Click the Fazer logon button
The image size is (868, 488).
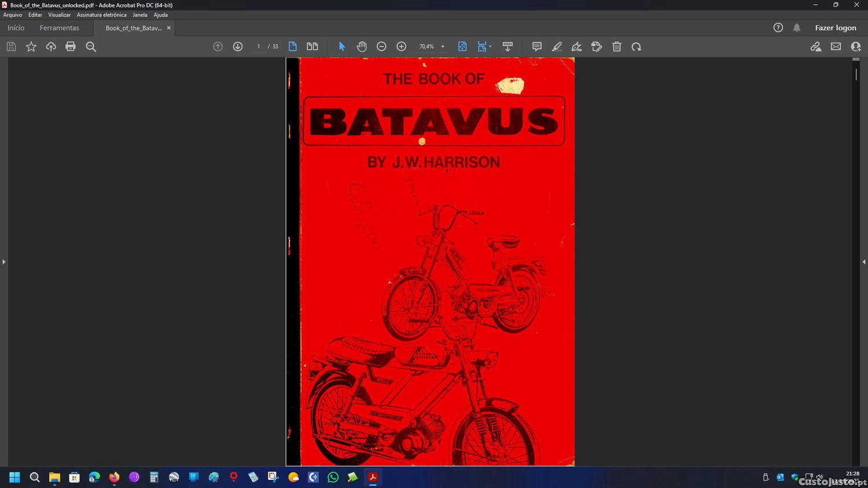tap(835, 28)
